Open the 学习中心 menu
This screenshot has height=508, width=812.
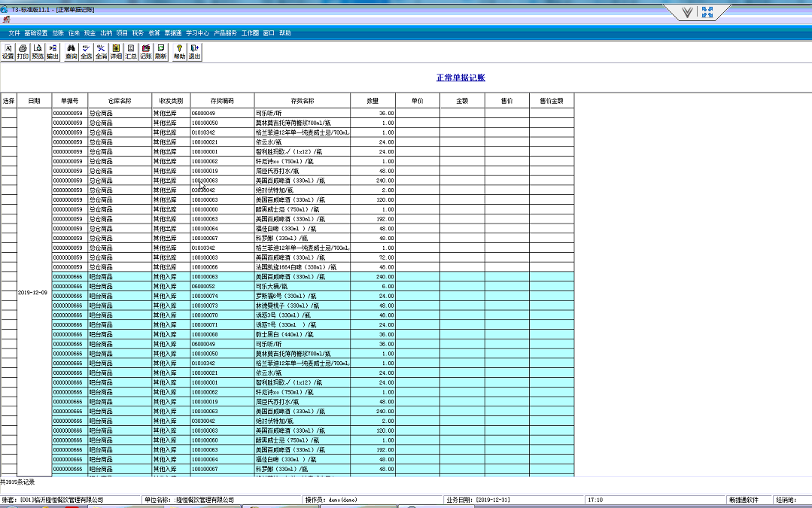198,33
